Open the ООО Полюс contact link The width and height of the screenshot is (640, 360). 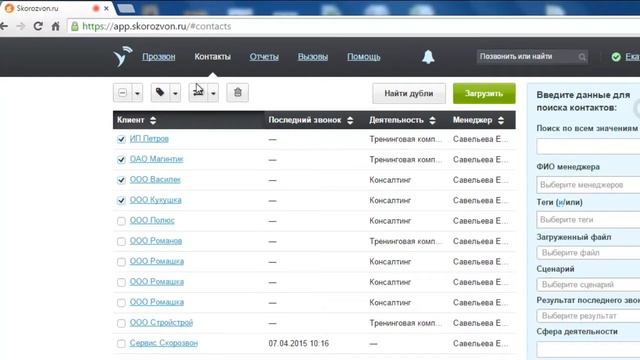[152, 220]
